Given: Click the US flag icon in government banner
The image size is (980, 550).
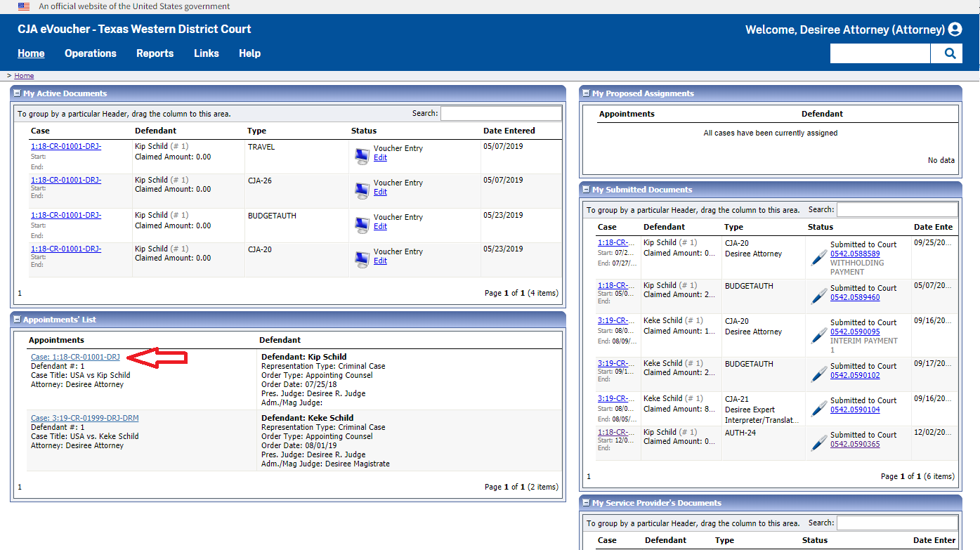Looking at the screenshot, I should pyautogui.click(x=24, y=6).
